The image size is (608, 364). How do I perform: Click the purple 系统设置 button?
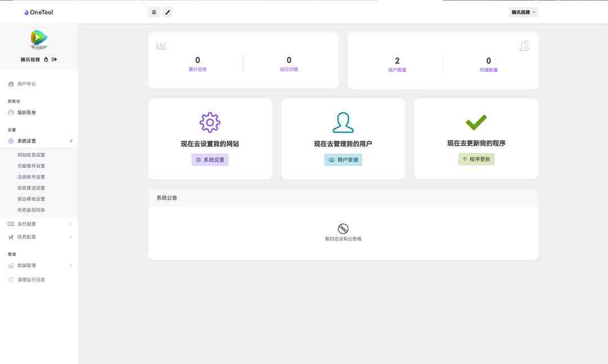coord(210,160)
